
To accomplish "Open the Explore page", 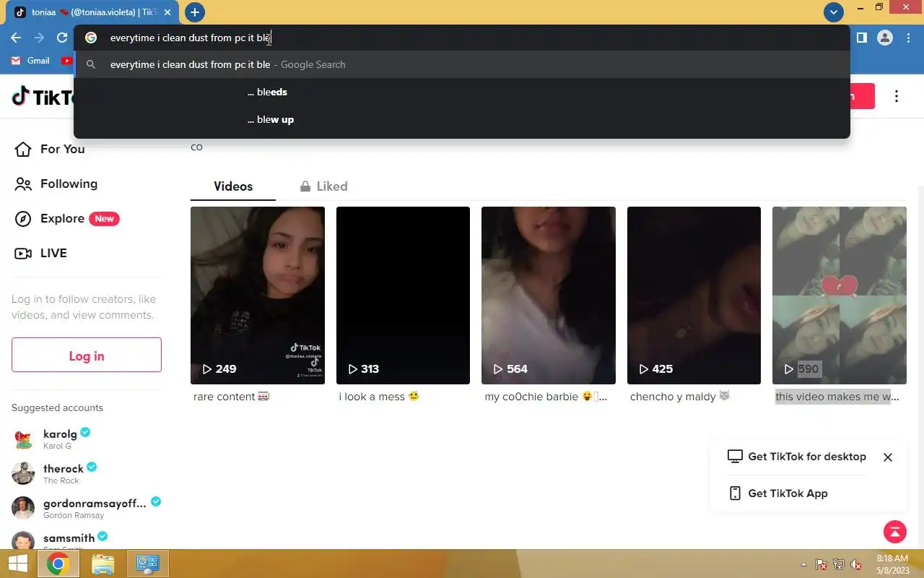I will [x=66, y=218].
